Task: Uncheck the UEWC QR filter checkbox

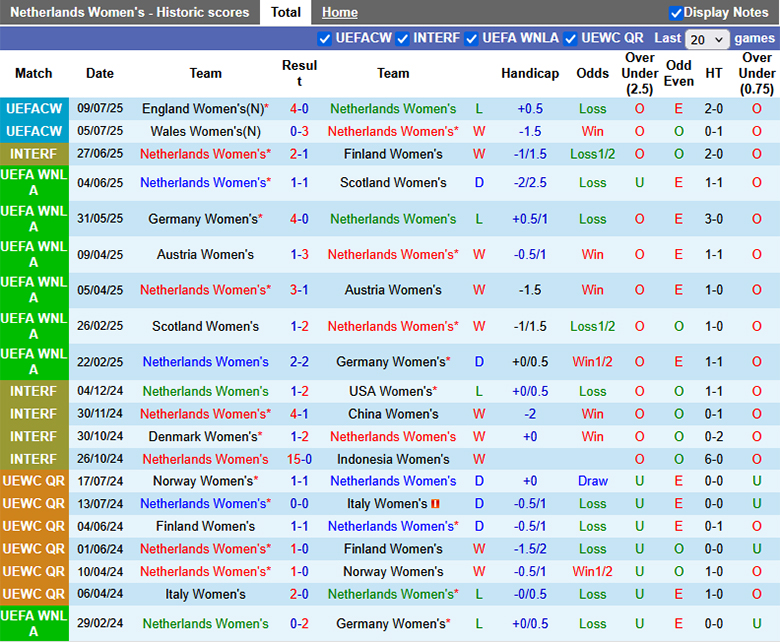Action: pyautogui.click(x=571, y=39)
